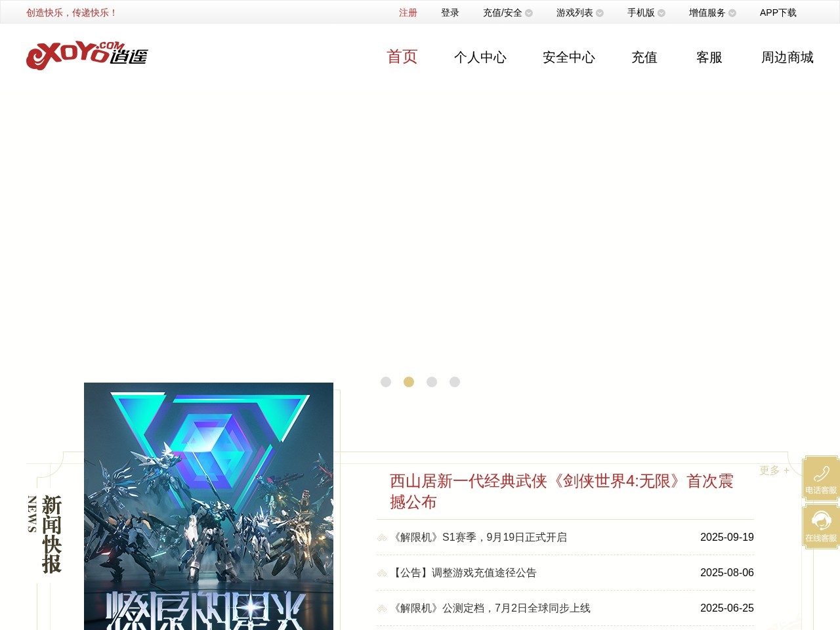Click bullet icon beside 调整游戏充值途径公告
The image size is (840, 630).
[382, 573]
